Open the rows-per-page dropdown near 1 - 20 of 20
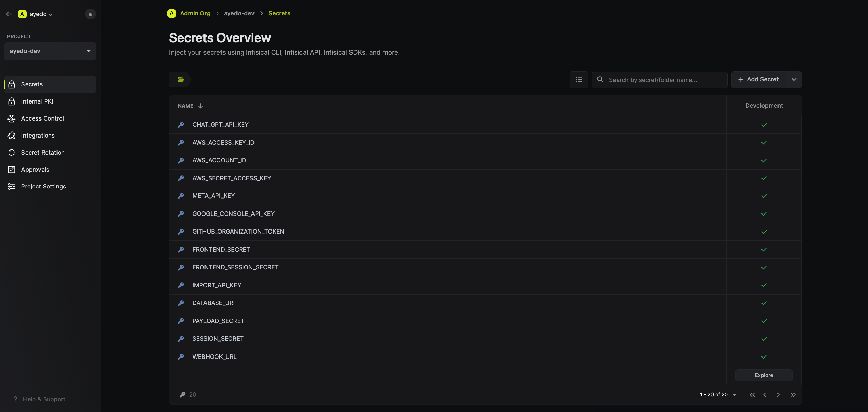 pyautogui.click(x=735, y=395)
